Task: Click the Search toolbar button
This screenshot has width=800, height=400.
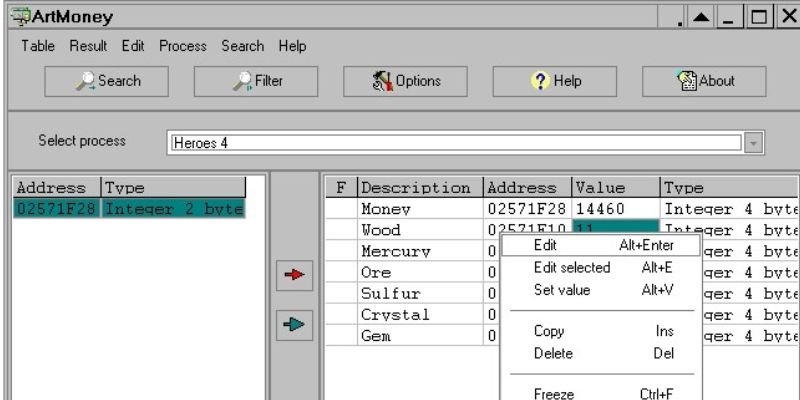Action: pos(106,81)
